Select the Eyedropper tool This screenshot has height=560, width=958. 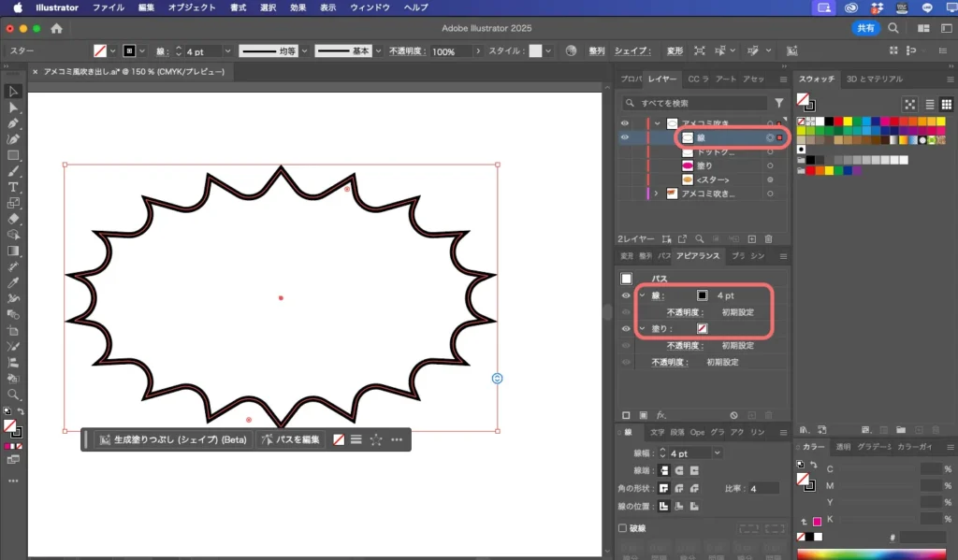click(13, 282)
